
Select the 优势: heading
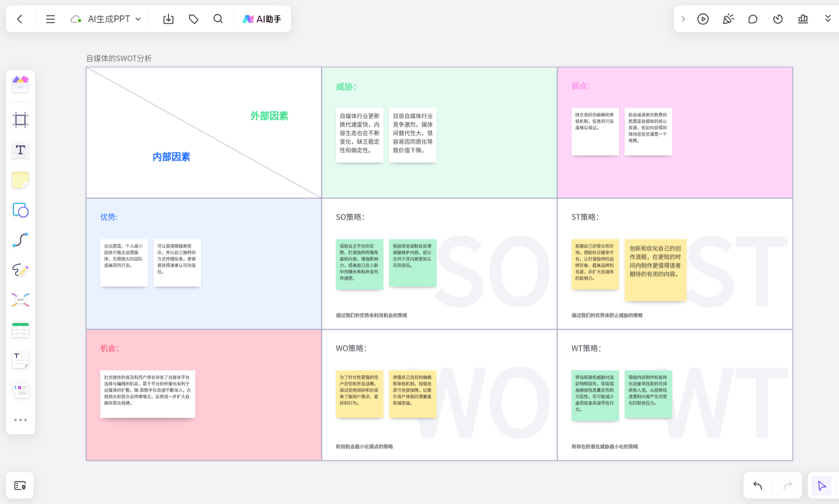tap(109, 217)
